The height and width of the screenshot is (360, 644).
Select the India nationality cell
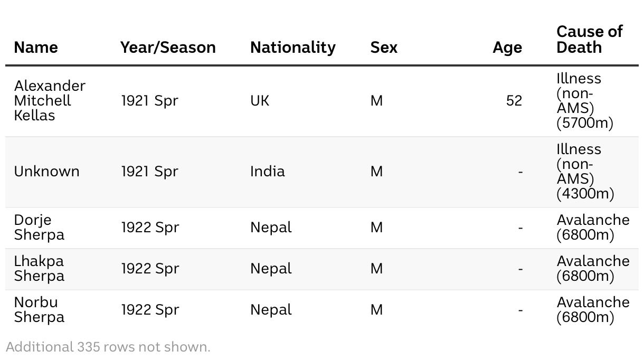pyautogui.click(x=267, y=172)
